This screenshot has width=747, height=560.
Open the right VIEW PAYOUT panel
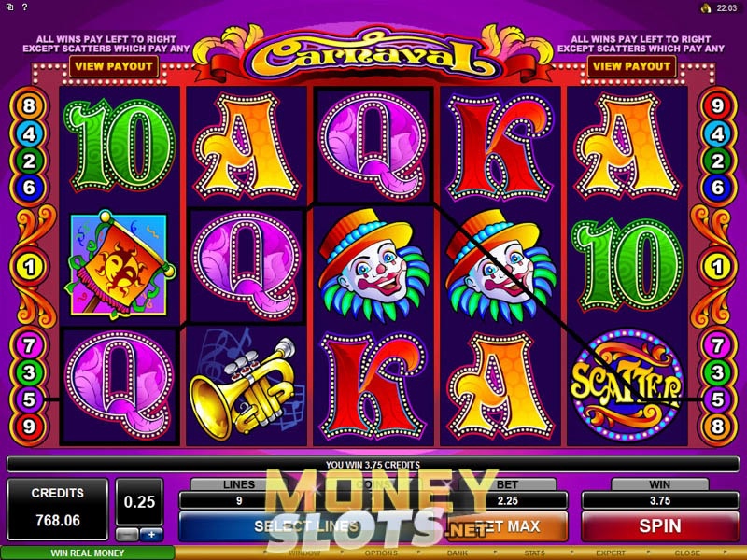tap(631, 66)
